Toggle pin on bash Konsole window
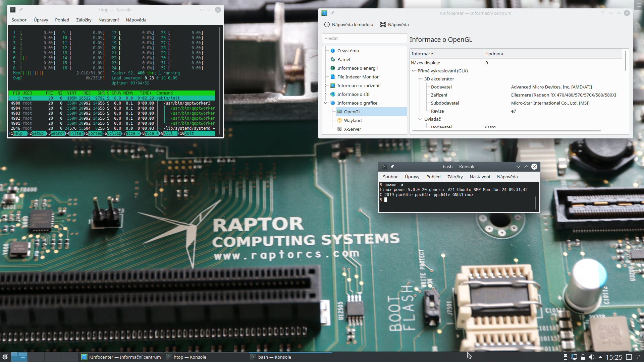This screenshot has height=362, width=644. point(392,167)
